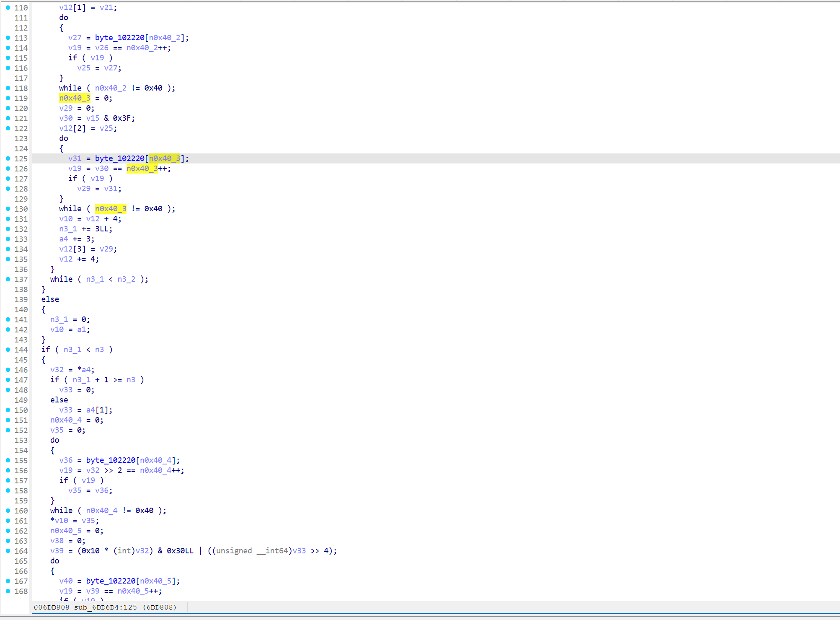Click else keyword on line 149
The width and height of the screenshot is (840, 620).
pyautogui.click(x=59, y=400)
